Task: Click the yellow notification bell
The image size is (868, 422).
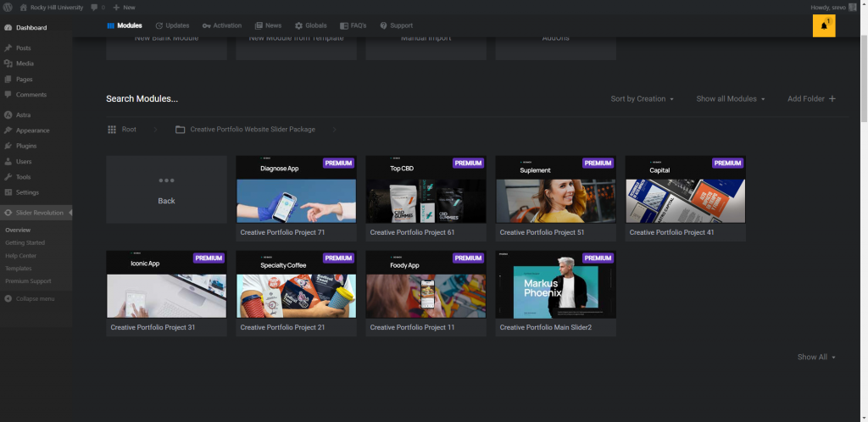Action: point(824,26)
